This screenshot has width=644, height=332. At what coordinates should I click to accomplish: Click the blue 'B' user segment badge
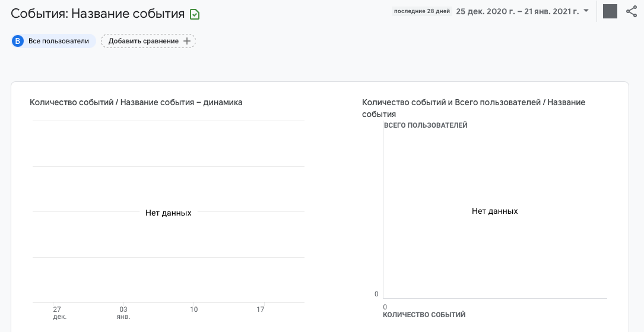click(x=18, y=41)
